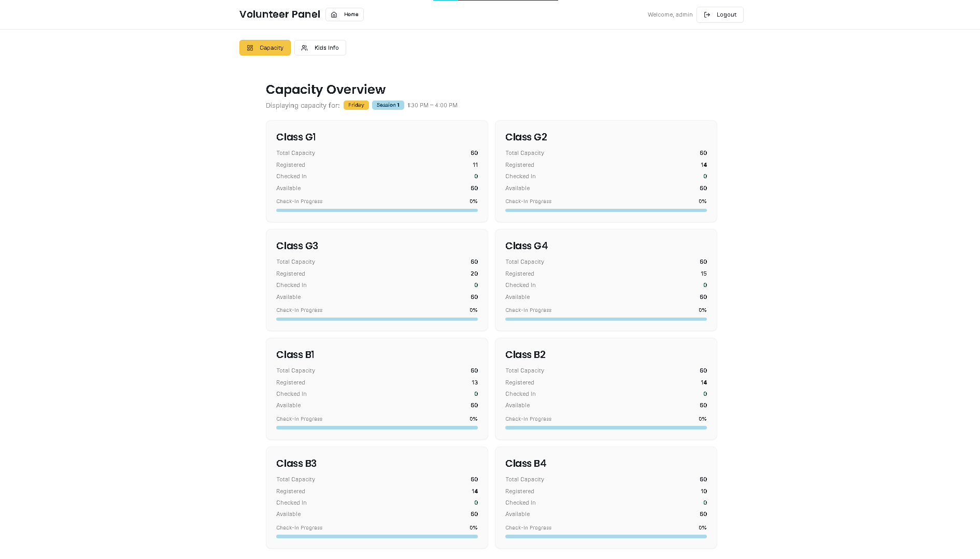Viewport: 980px width, 559px height.
Task: Click the house icon beside Home
Action: (x=334, y=15)
